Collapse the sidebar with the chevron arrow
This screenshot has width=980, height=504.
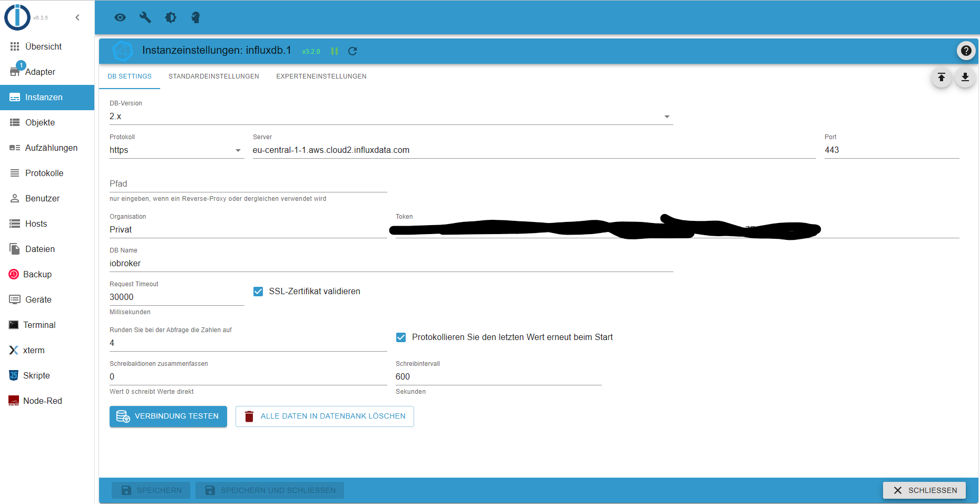coord(77,17)
